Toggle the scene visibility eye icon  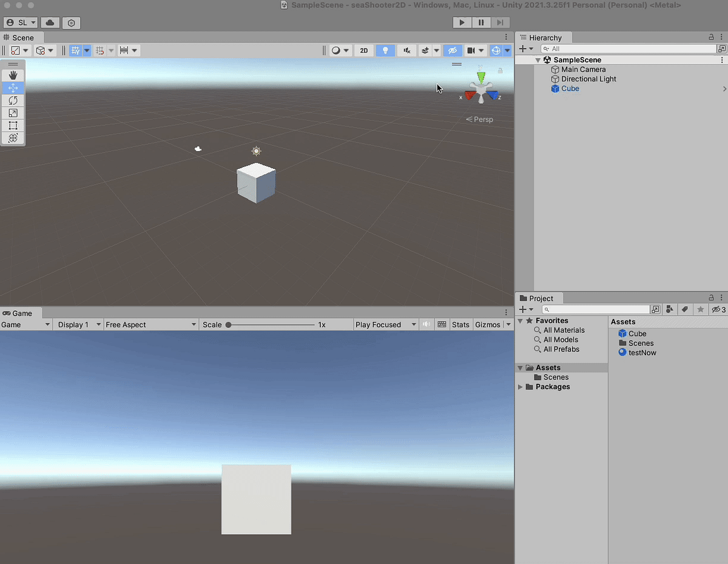[453, 50]
